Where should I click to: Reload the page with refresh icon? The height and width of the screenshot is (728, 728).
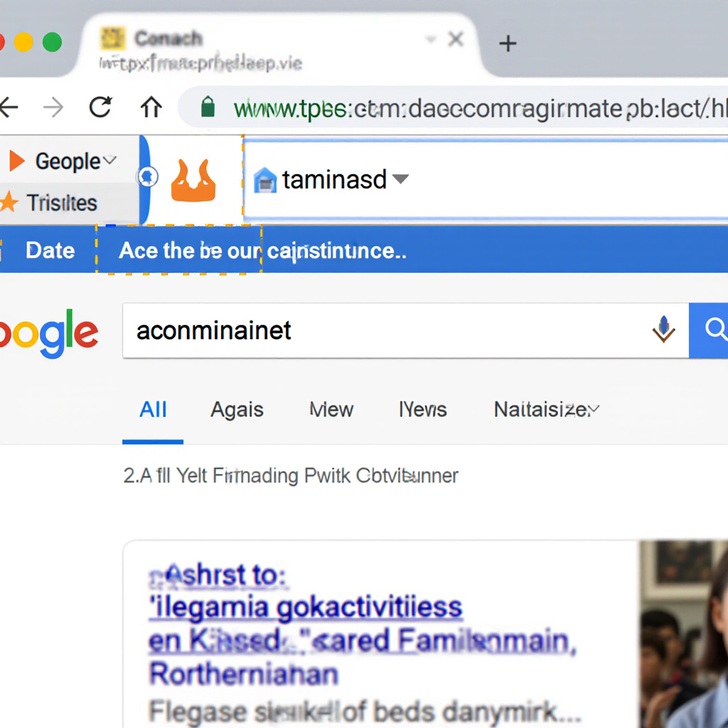coord(100,107)
